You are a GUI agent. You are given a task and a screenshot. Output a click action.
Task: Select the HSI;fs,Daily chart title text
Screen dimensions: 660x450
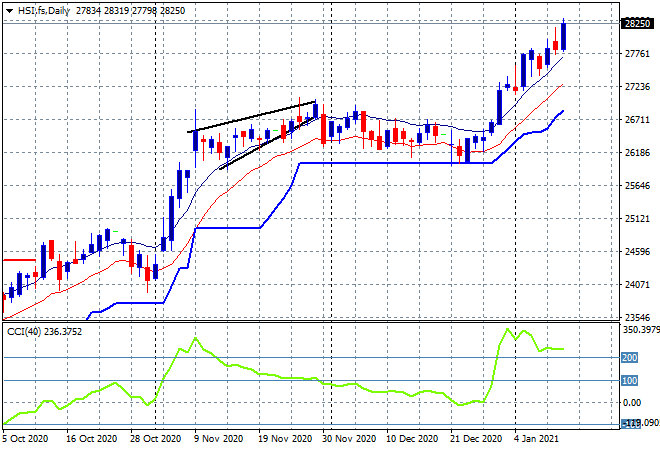[44, 11]
